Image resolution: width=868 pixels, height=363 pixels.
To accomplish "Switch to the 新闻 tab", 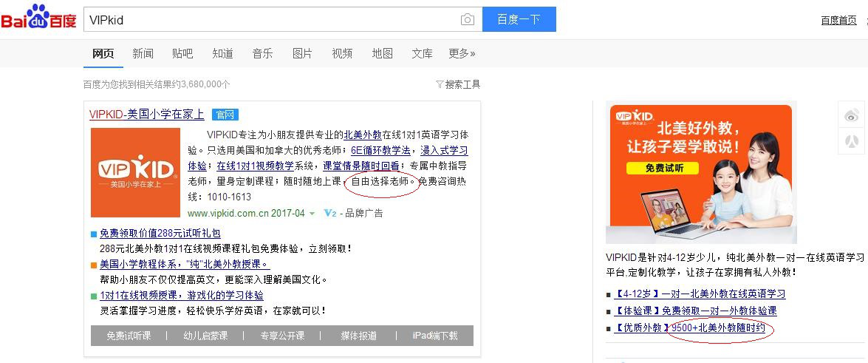I will point(143,53).
